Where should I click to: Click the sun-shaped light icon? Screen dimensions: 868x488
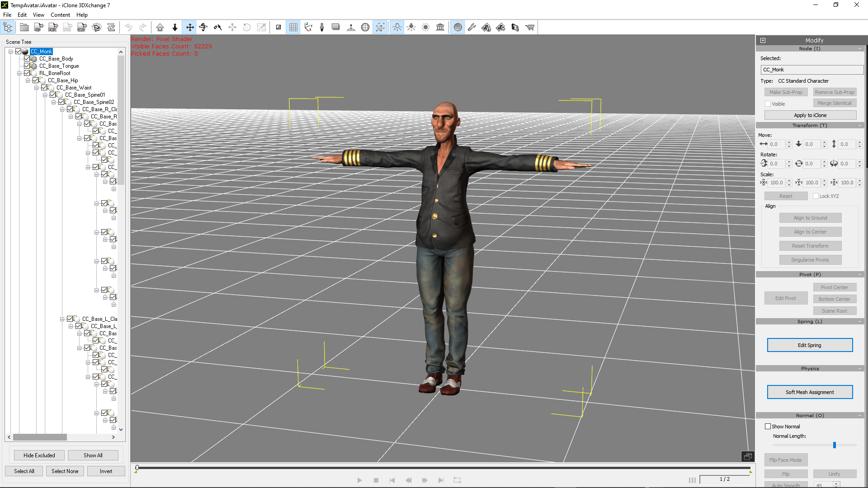tap(426, 28)
